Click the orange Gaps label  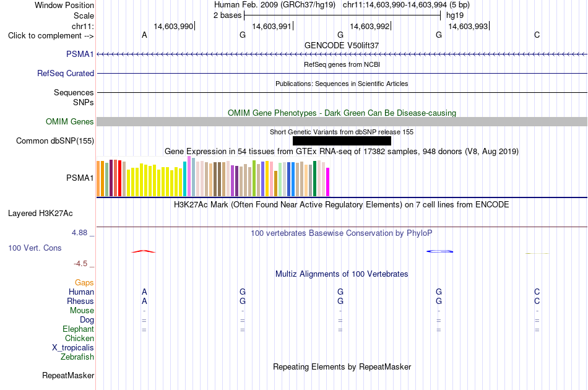coord(84,282)
